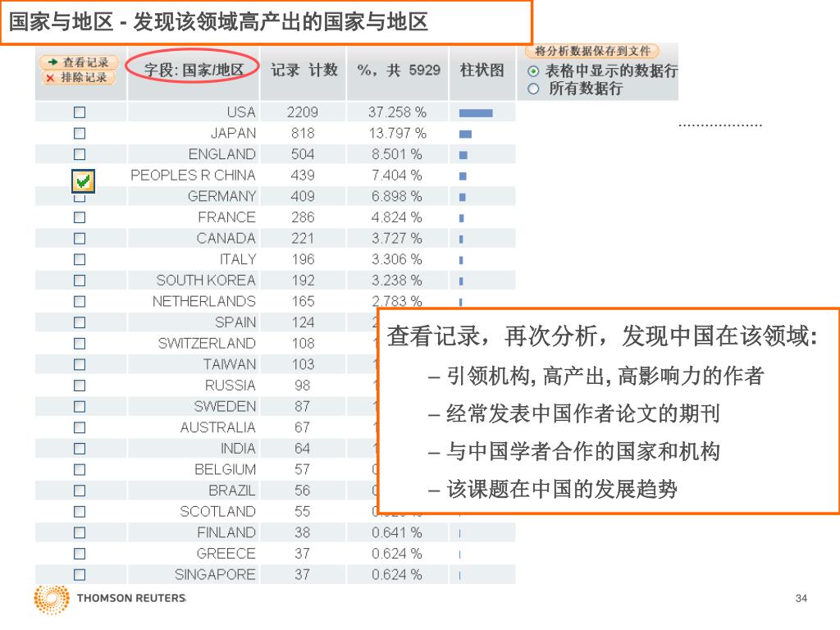
Task: Select the ITALY row checkbox
Action: click(80, 259)
